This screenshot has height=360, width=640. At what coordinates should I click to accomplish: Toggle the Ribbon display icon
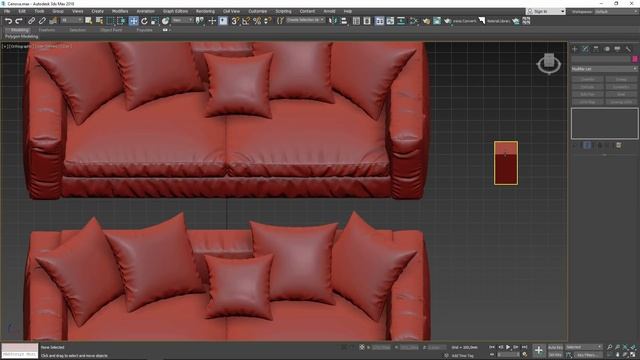pos(380,20)
